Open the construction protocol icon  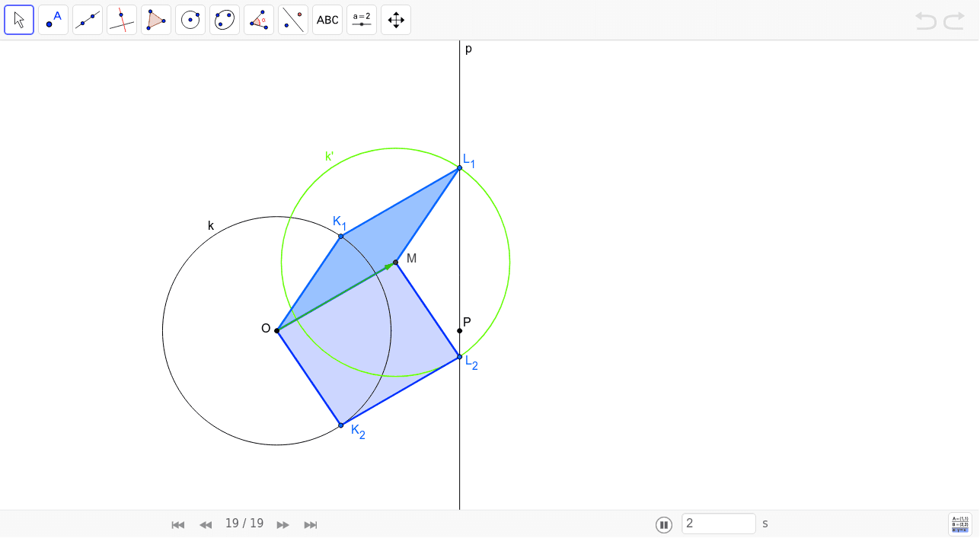pos(960,524)
